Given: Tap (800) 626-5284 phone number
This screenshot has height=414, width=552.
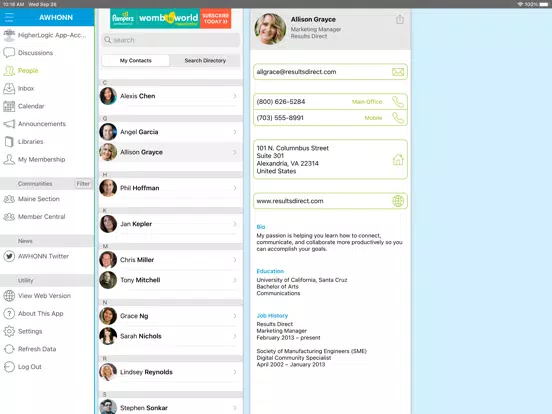Looking at the screenshot, I should (281, 102).
